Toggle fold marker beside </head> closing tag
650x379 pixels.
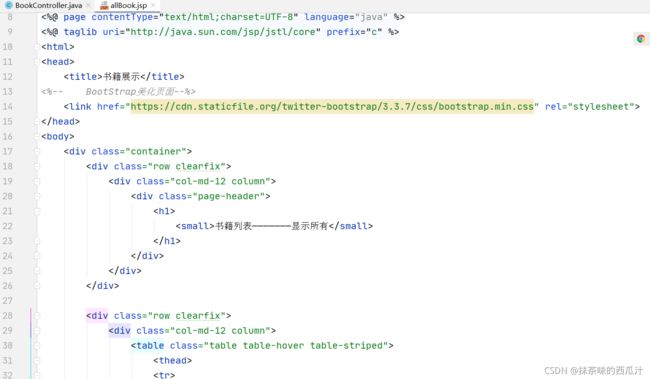point(37,121)
